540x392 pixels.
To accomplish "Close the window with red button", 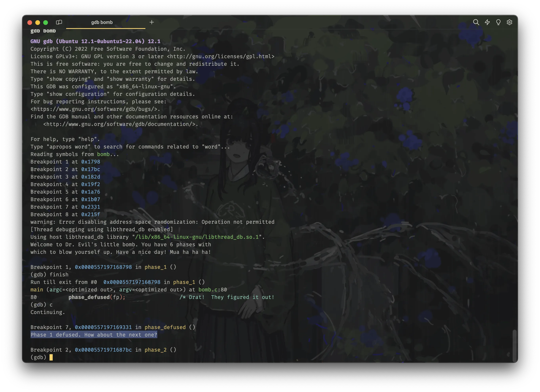I will pos(30,22).
